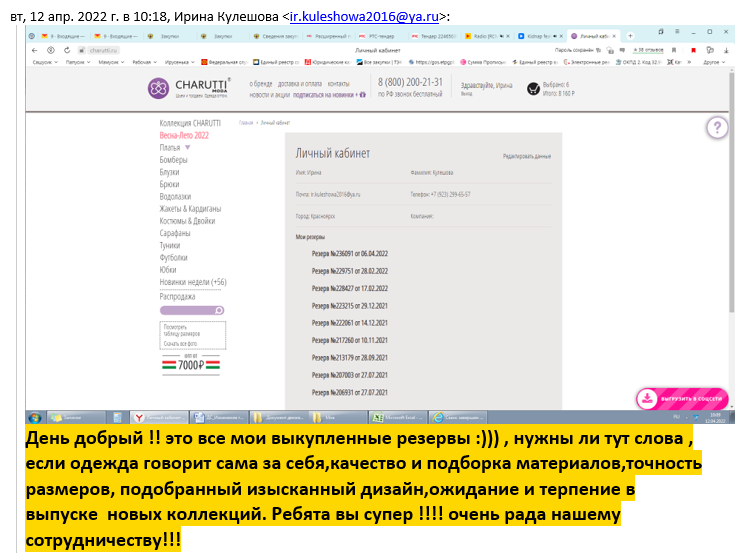Viewport: 747px width, 553px height.
Task: Open Резерв №207003 от 27.07.2021
Action: coord(350,375)
